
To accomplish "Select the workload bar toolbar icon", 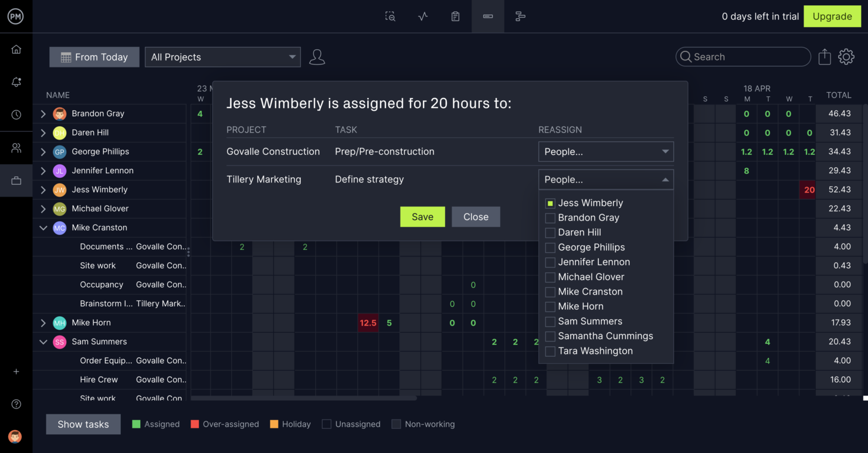I will (488, 16).
